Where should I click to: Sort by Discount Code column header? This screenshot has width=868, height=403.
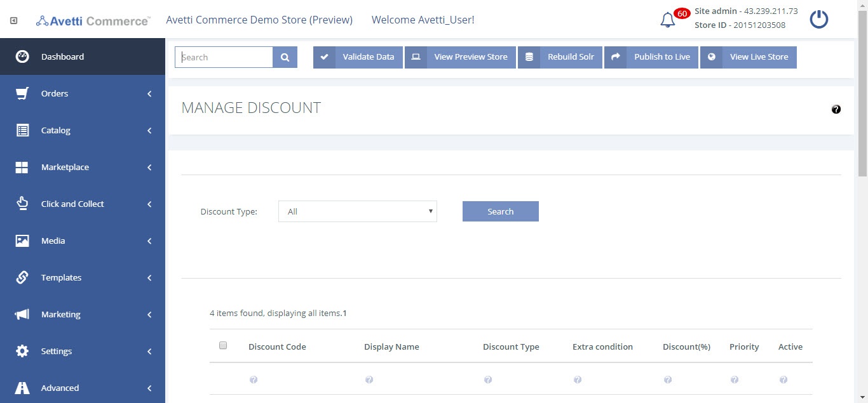point(277,347)
